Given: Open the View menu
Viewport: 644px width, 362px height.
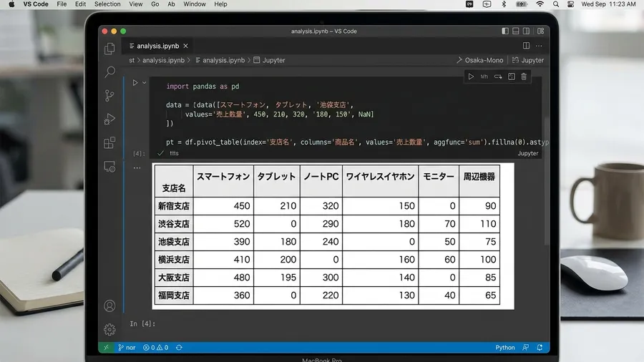Looking at the screenshot, I should click(135, 4).
